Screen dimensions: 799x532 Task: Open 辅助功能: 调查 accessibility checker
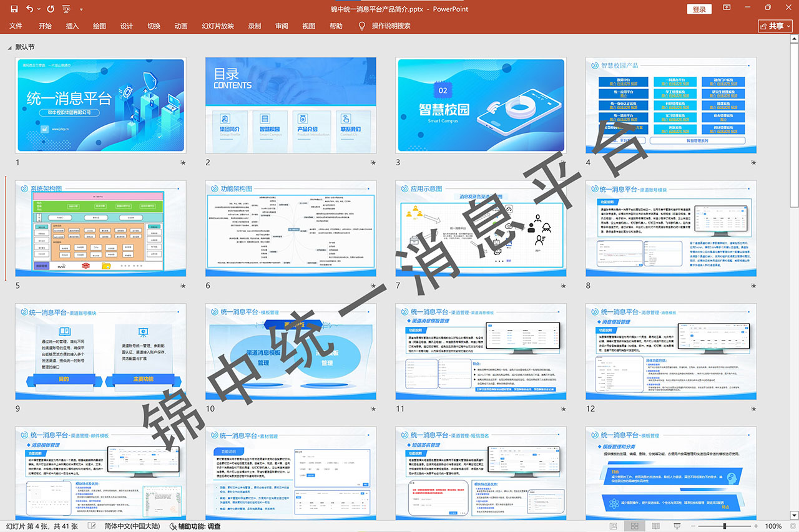click(195, 526)
